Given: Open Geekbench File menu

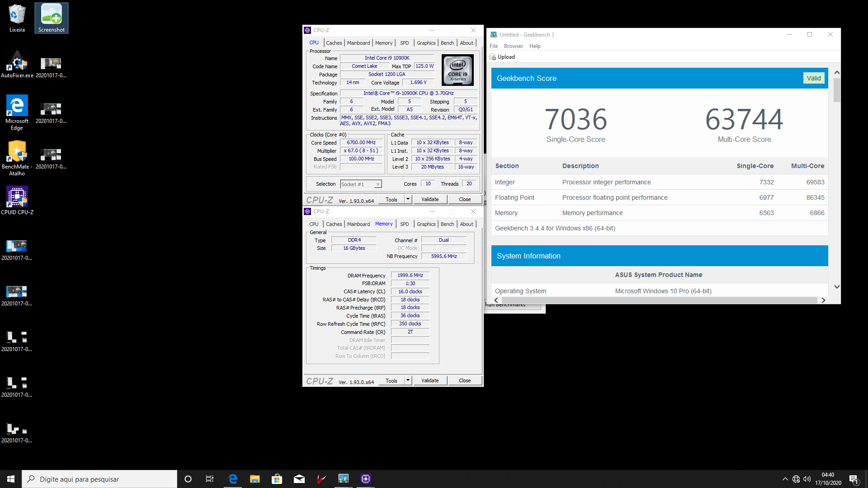Looking at the screenshot, I should [x=494, y=46].
